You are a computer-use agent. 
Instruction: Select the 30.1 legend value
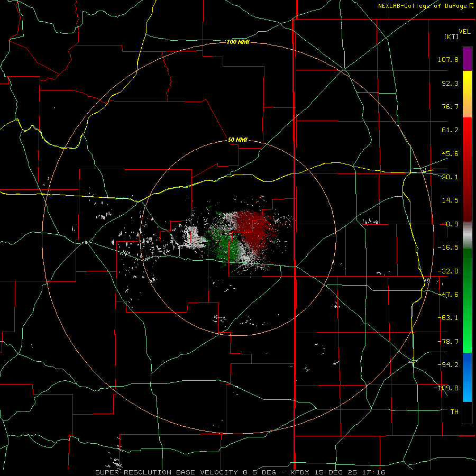[x=450, y=177]
